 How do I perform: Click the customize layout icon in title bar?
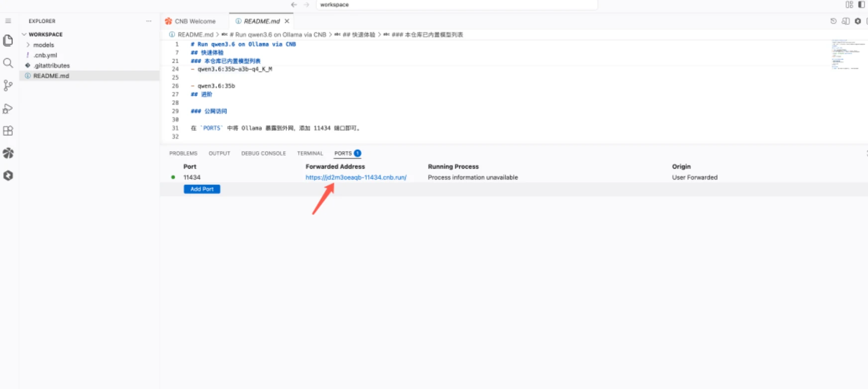pos(849,4)
